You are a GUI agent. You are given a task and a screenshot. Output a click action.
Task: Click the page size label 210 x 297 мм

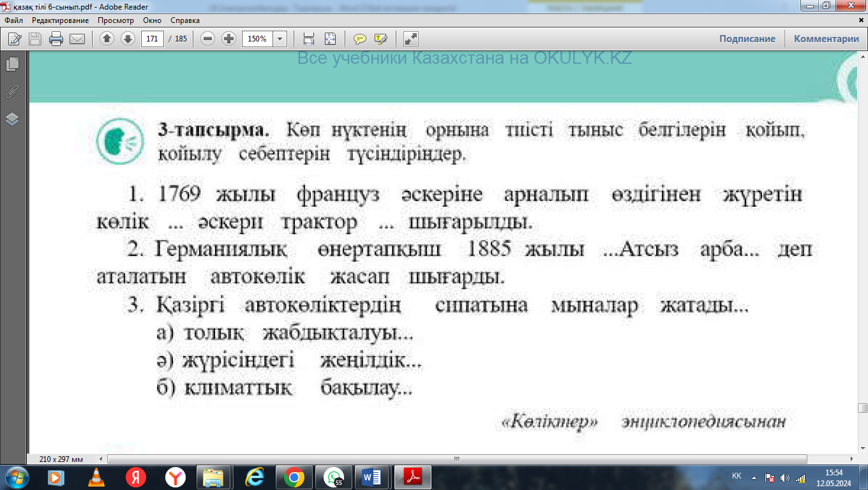pos(61,459)
